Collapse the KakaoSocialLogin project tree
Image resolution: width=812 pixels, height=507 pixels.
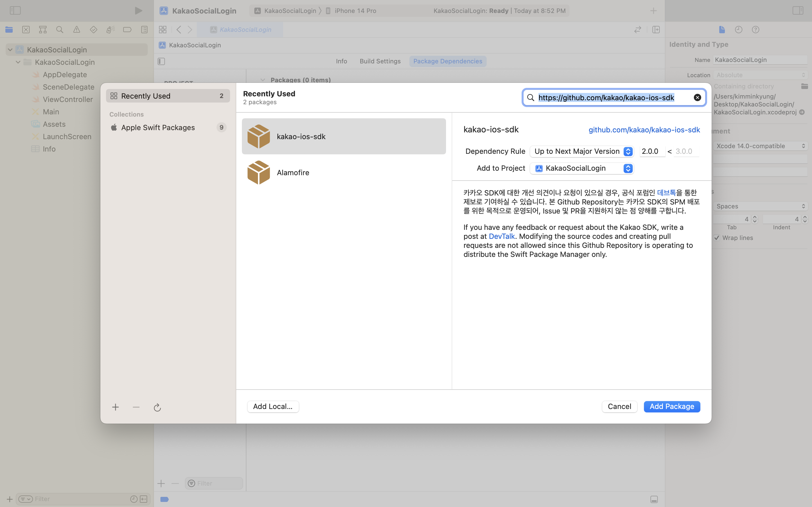tap(10, 50)
